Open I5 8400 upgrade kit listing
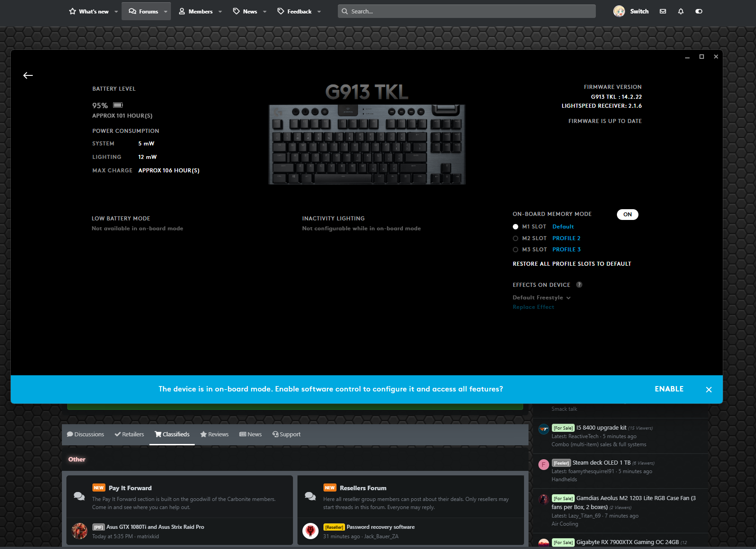756x549 pixels. 601,428
